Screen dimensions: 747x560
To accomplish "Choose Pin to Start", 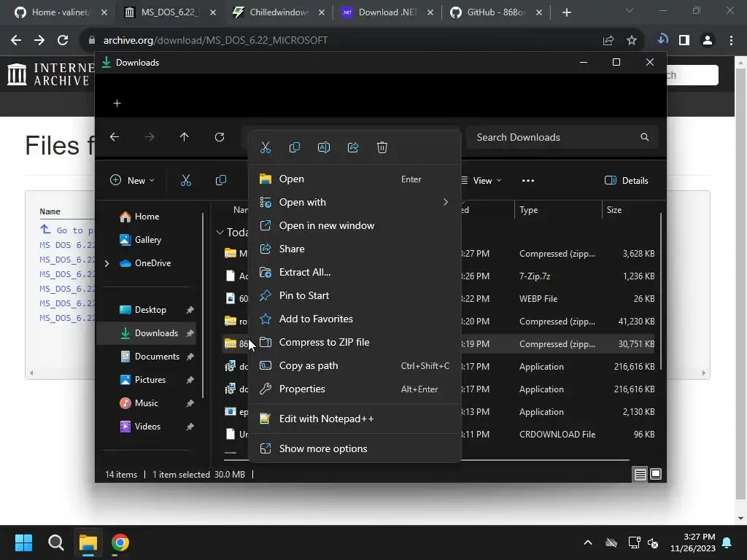I will [355, 296].
